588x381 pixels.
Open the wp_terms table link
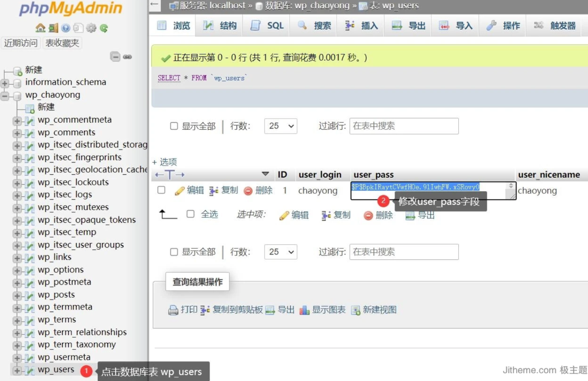tap(57, 320)
